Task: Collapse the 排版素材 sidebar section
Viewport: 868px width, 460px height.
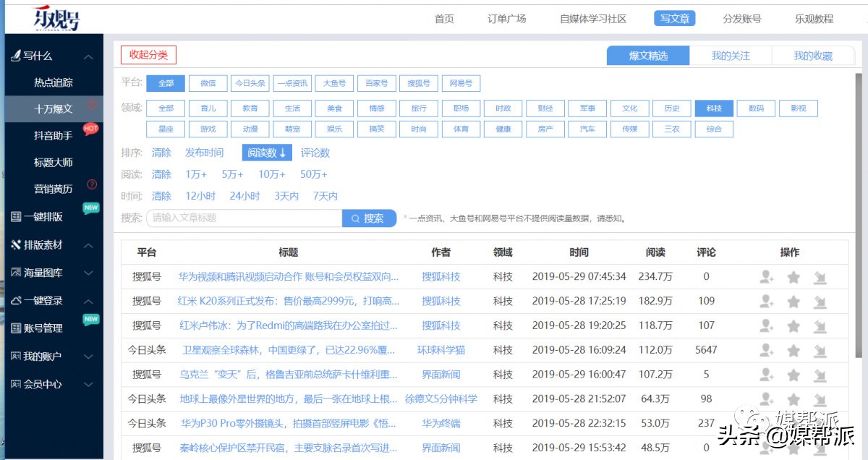Action: [88, 245]
